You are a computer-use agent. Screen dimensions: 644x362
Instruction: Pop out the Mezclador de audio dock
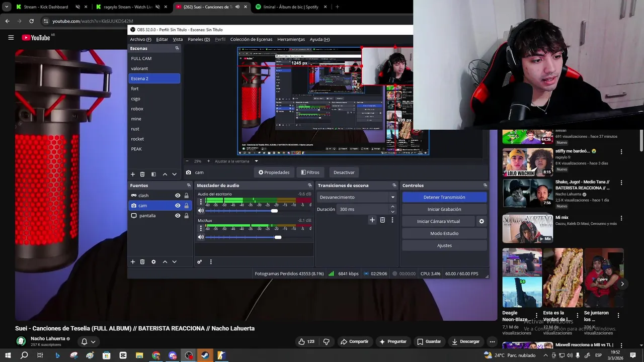click(310, 186)
